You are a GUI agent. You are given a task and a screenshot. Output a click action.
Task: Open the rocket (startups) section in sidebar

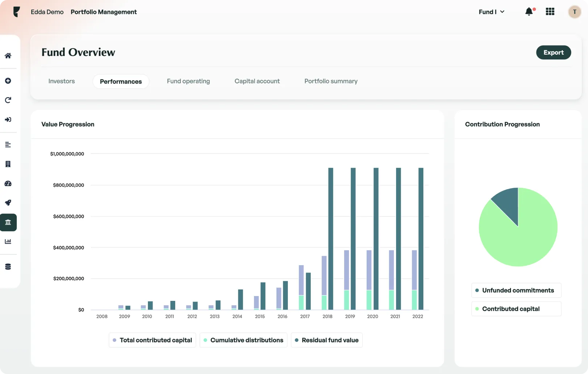[x=8, y=203]
